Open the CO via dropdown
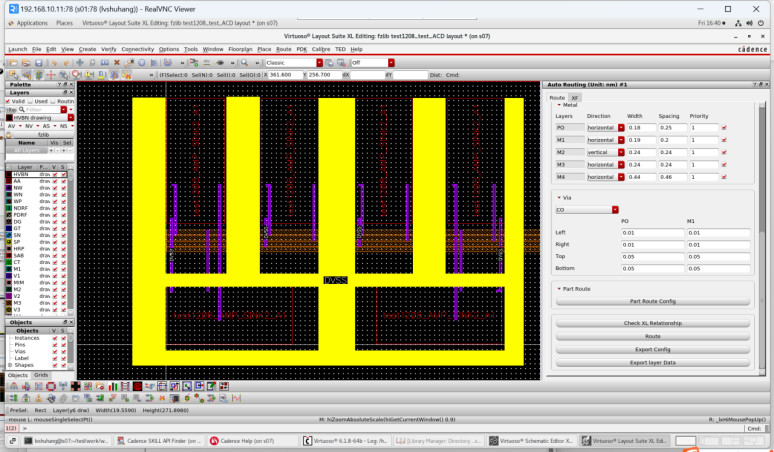The image size is (774, 452). click(x=615, y=210)
